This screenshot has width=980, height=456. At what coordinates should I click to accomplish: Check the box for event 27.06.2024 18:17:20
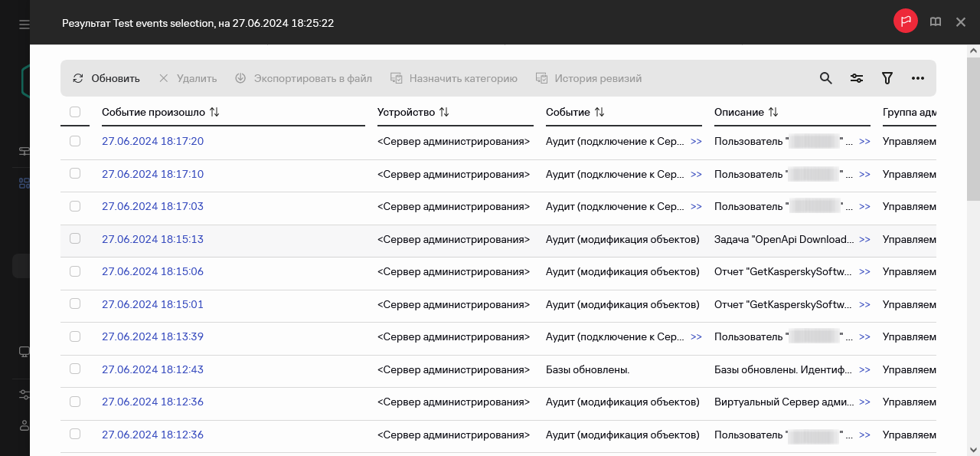(75, 141)
